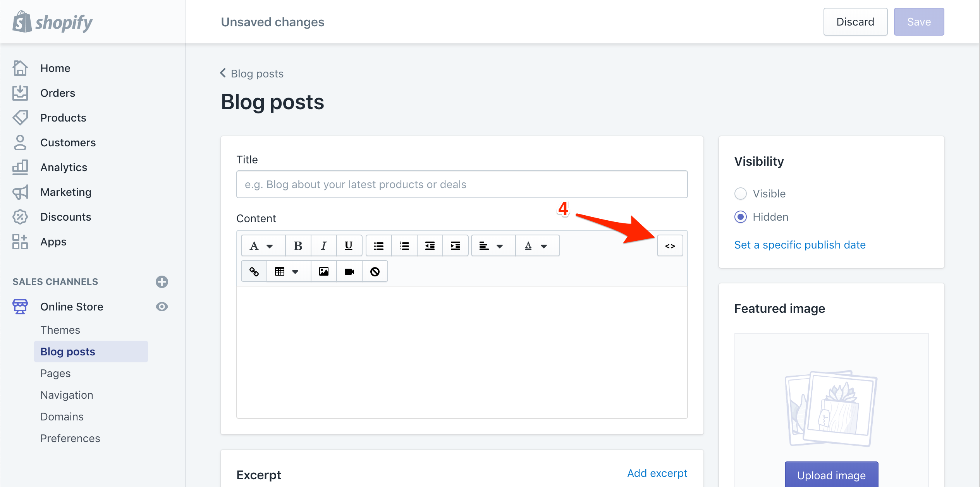Click the Add excerpt link
Screen dimensions: 980x487
(657, 472)
